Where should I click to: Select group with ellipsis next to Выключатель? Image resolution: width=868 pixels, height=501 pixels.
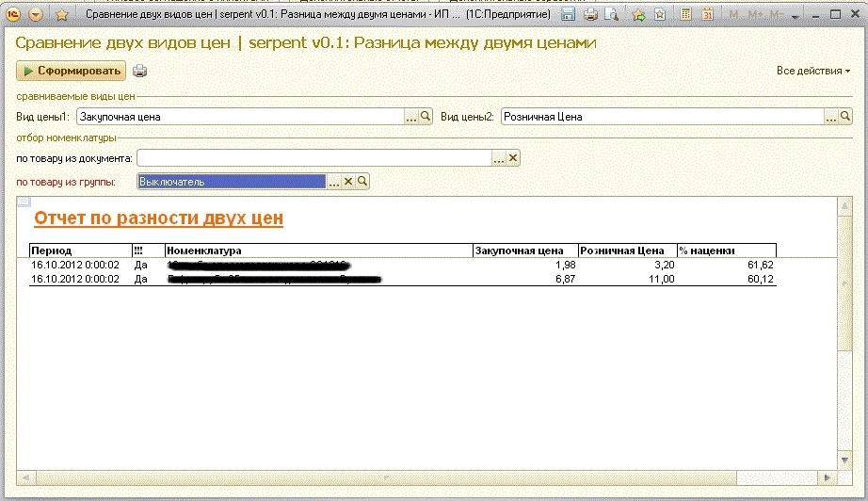click(334, 182)
